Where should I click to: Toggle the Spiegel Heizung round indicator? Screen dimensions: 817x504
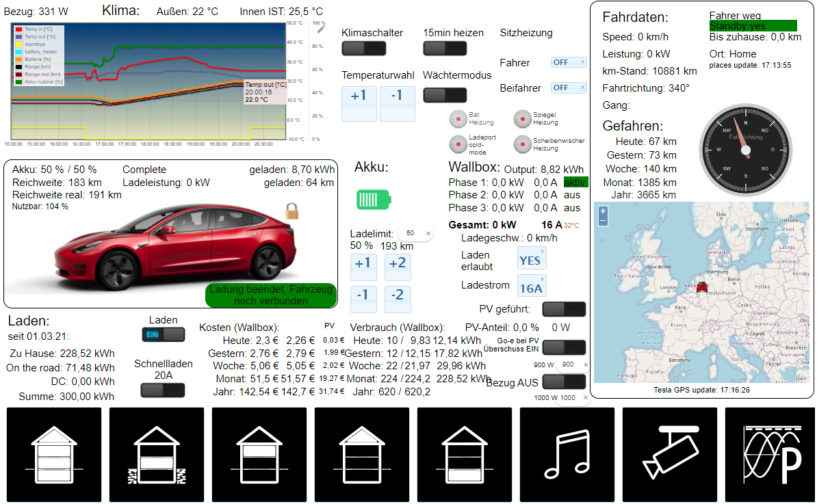tap(522, 119)
